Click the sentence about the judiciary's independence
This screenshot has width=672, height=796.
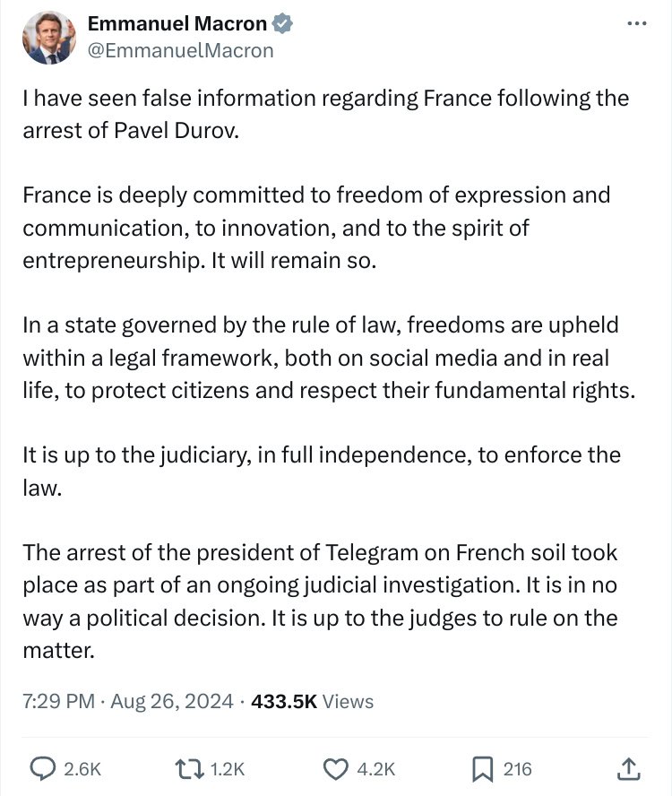point(322,472)
